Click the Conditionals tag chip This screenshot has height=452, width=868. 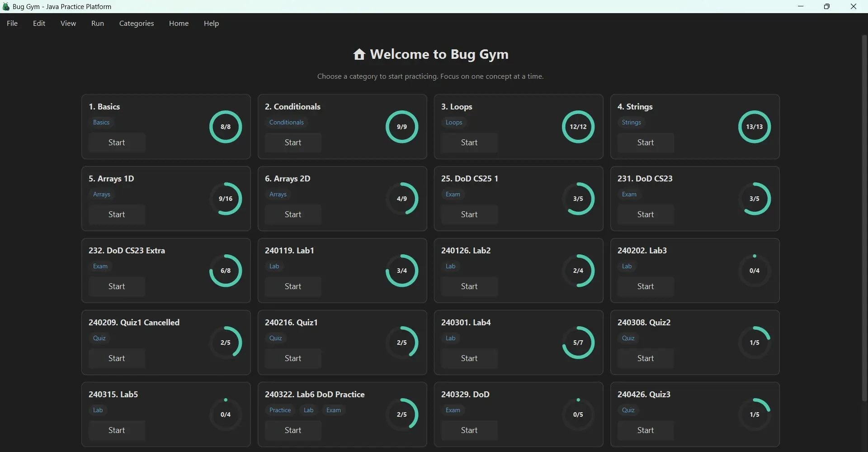pyautogui.click(x=287, y=122)
